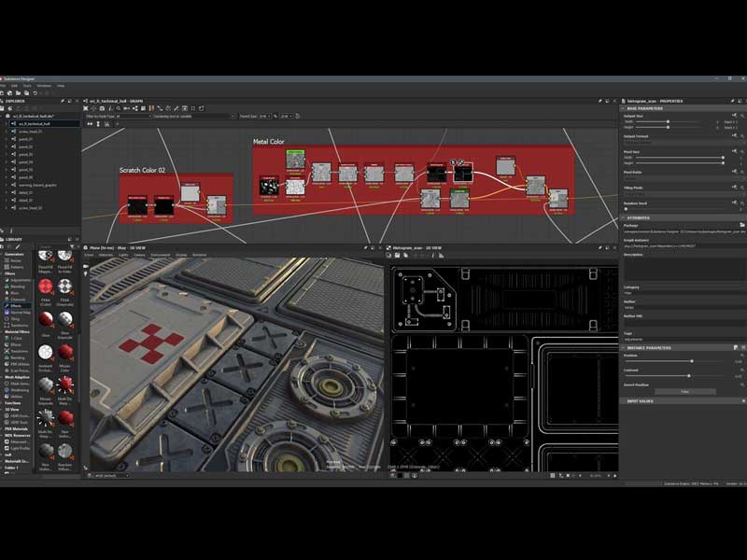Screen dimensions: 747x560
Task: Expand the Input Values section
Action: pos(640,401)
